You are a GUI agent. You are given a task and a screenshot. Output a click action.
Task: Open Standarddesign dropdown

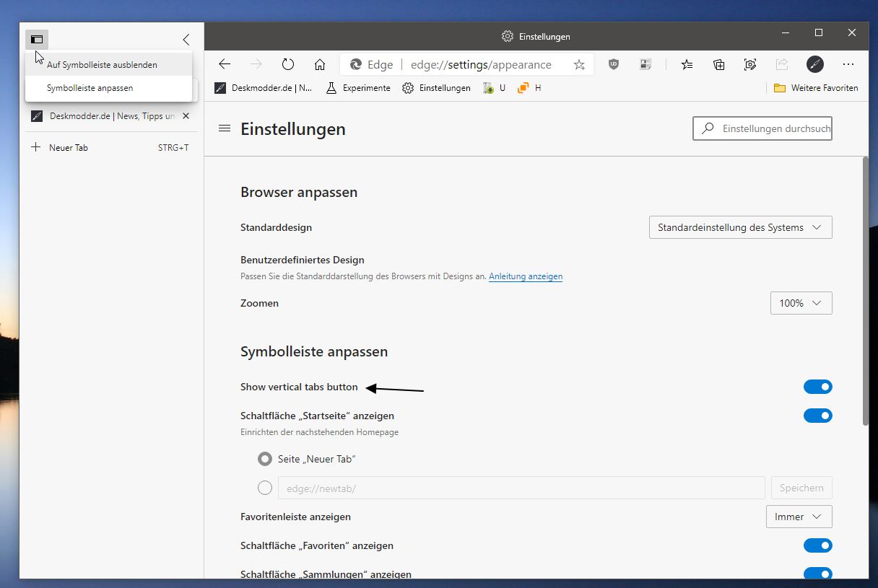click(741, 227)
